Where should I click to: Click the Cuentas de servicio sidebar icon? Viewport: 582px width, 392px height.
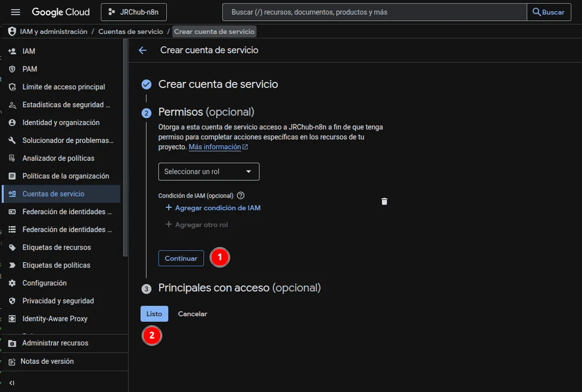13,194
